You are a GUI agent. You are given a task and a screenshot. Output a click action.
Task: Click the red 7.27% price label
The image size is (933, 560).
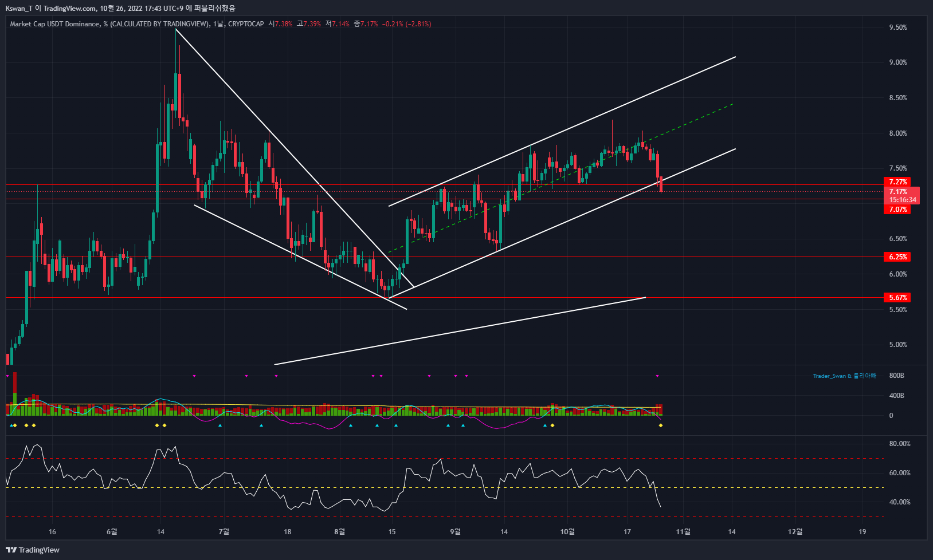pyautogui.click(x=897, y=182)
